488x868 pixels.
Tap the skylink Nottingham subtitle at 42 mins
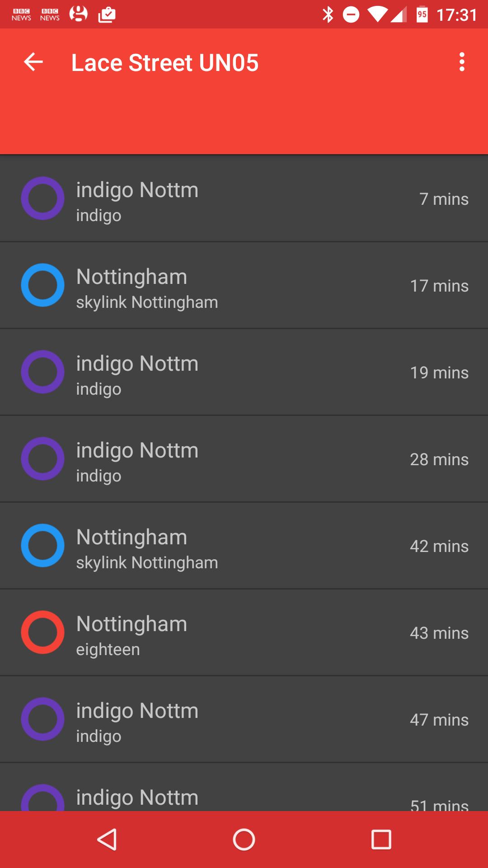[x=147, y=563]
